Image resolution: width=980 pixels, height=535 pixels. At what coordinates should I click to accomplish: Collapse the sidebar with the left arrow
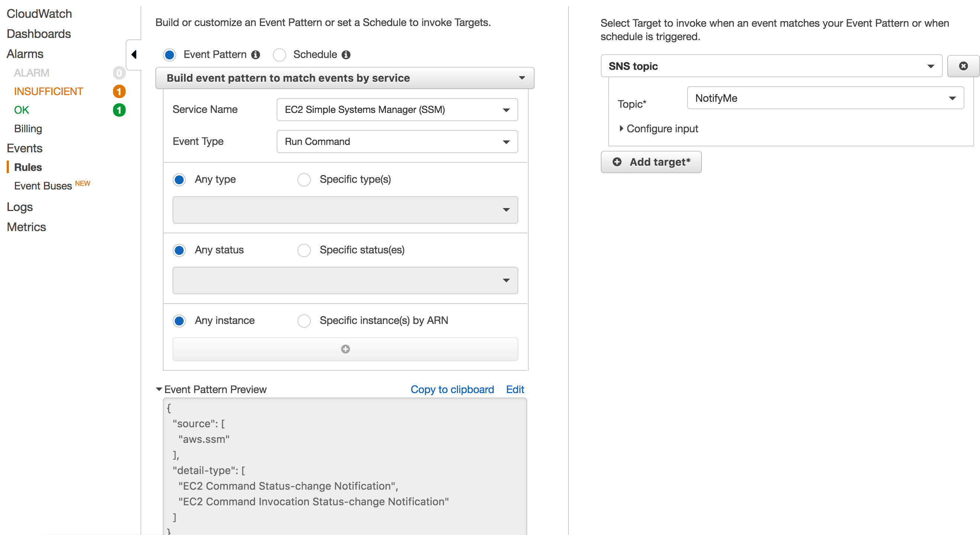point(134,54)
